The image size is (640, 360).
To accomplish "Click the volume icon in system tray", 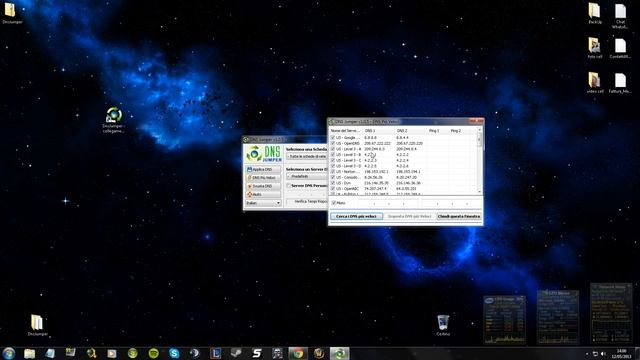I will 603,353.
